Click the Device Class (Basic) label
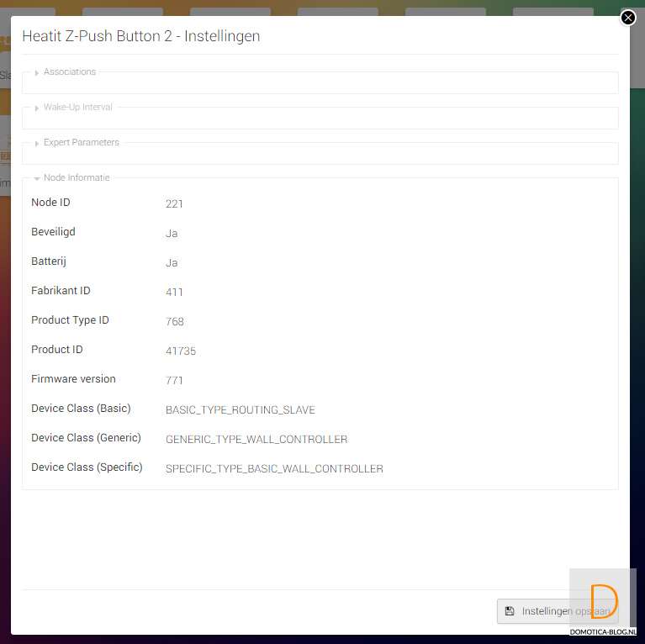The height and width of the screenshot is (644, 645). point(81,409)
